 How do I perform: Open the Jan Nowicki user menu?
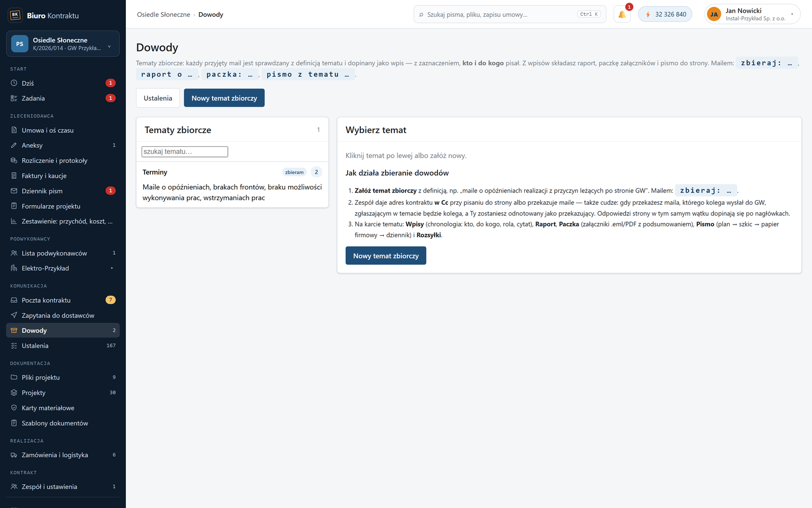click(752, 14)
